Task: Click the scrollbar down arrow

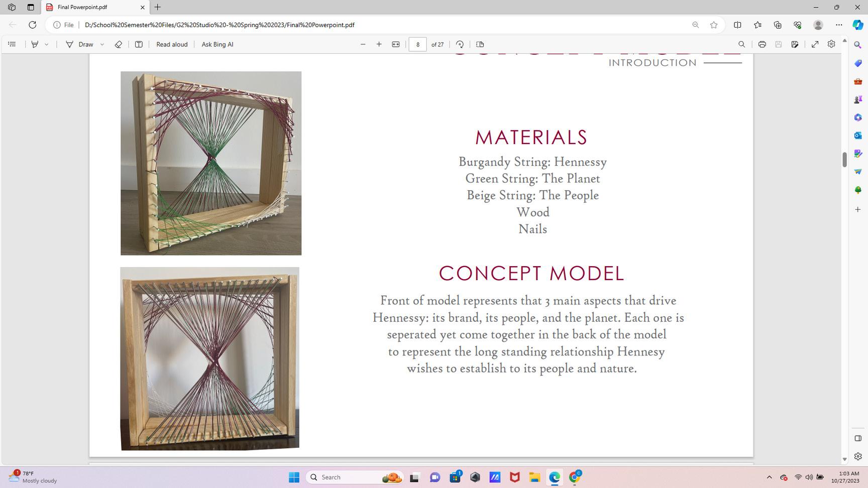Action: tap(844, 459)
